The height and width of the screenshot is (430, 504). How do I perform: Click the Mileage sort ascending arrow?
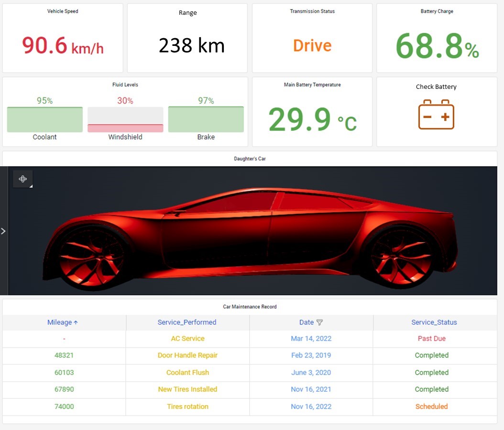pyautogui.click(x=76, y=322)
